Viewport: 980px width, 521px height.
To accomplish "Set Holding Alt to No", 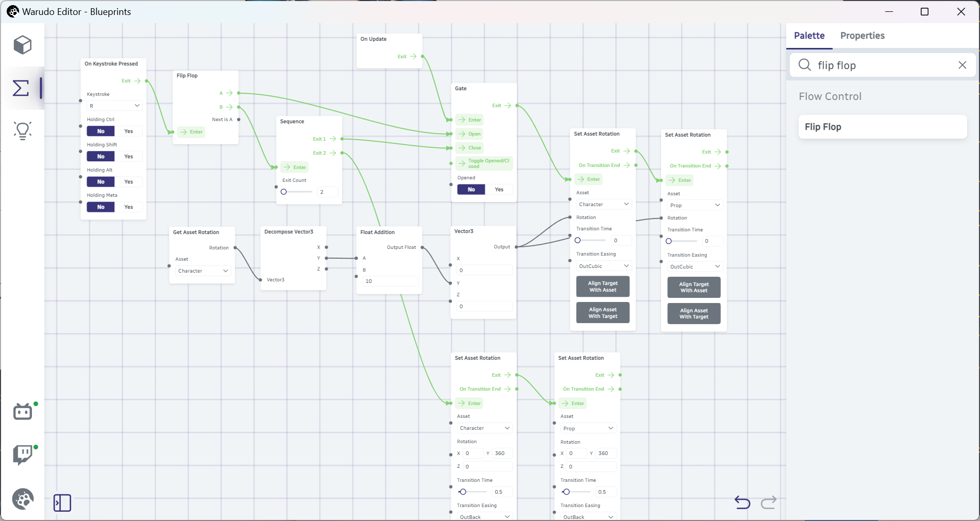I will 100,182.
